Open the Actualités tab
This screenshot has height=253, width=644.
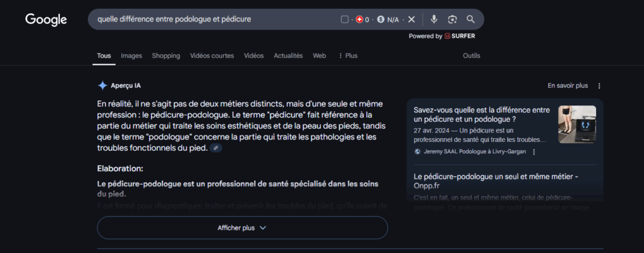[288, 56]
